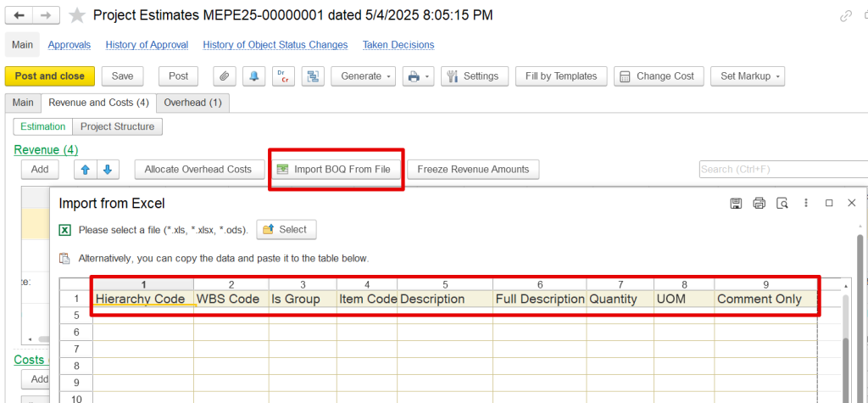868x403 pixels.
Task: Select the Quantity header cell
Action: tap(620, 299)
